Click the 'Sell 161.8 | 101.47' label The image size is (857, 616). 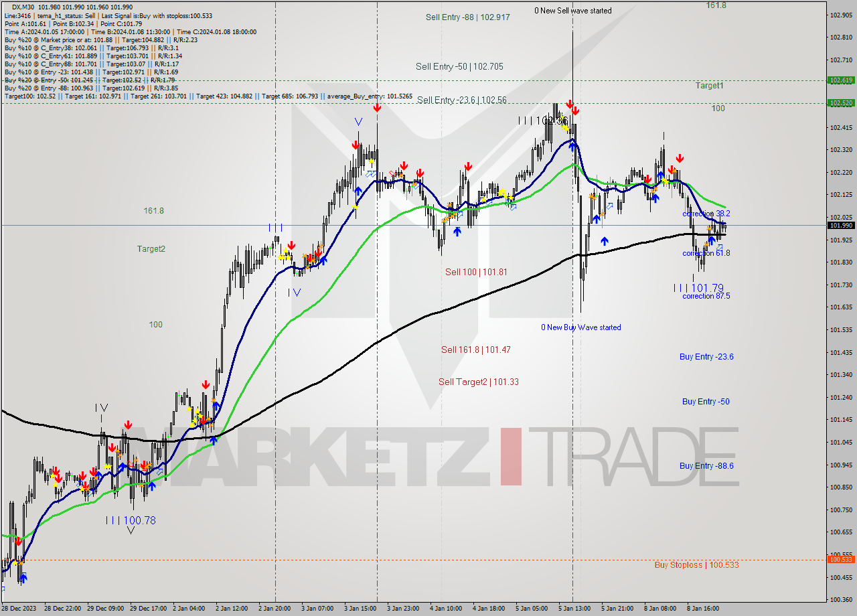pyautogui.click(x=476, y=350)
